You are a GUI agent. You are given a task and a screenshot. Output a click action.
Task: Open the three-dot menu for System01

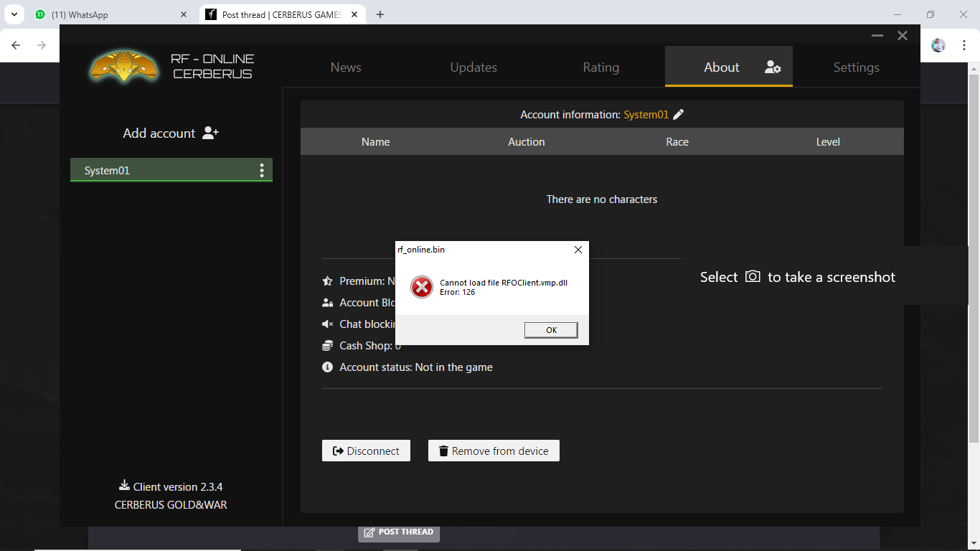(262, 170)
